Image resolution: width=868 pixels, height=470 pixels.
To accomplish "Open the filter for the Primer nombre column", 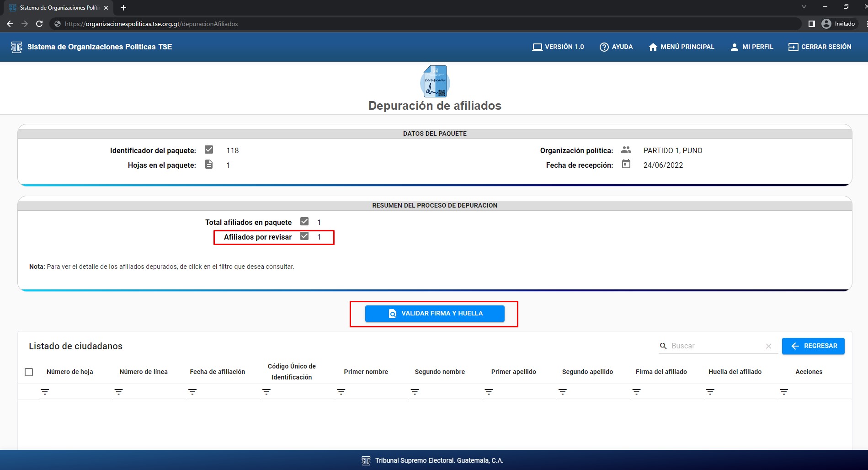I will [341, 392].
